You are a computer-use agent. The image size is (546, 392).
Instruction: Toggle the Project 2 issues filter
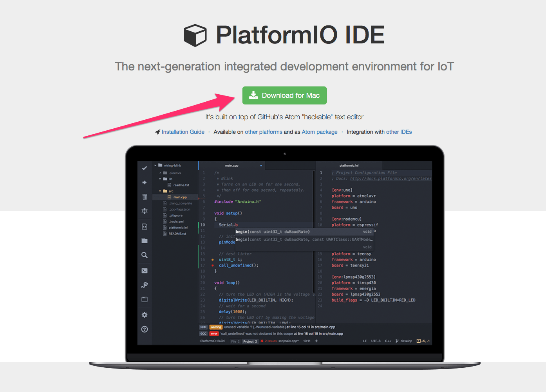[x=249, y=341]
